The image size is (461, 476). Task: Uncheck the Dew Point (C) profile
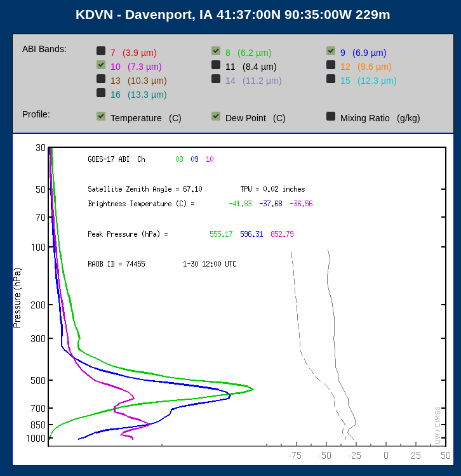(216, 116)
